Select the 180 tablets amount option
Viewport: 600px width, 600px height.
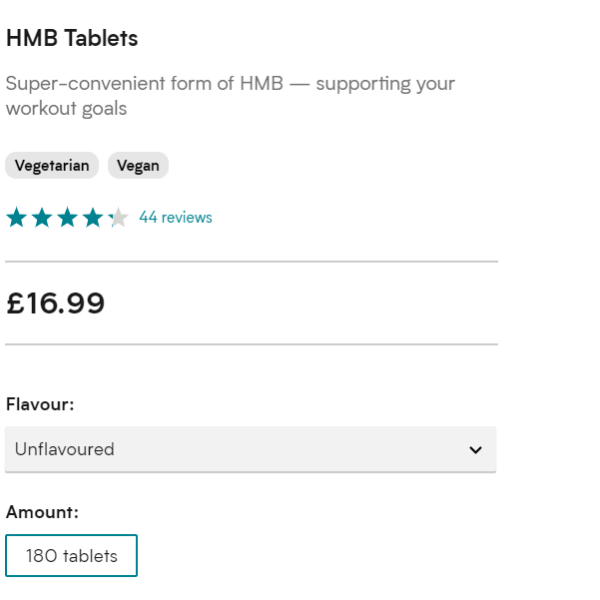(71, 556)
